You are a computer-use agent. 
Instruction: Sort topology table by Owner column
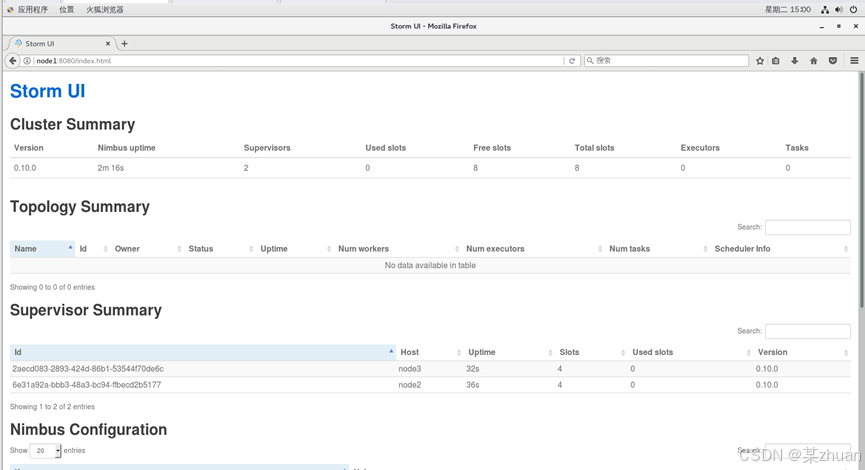[147, 249]
